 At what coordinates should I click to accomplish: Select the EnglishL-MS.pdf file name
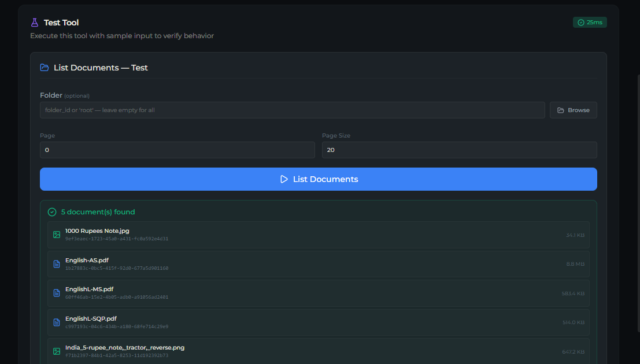click(90, 289)
